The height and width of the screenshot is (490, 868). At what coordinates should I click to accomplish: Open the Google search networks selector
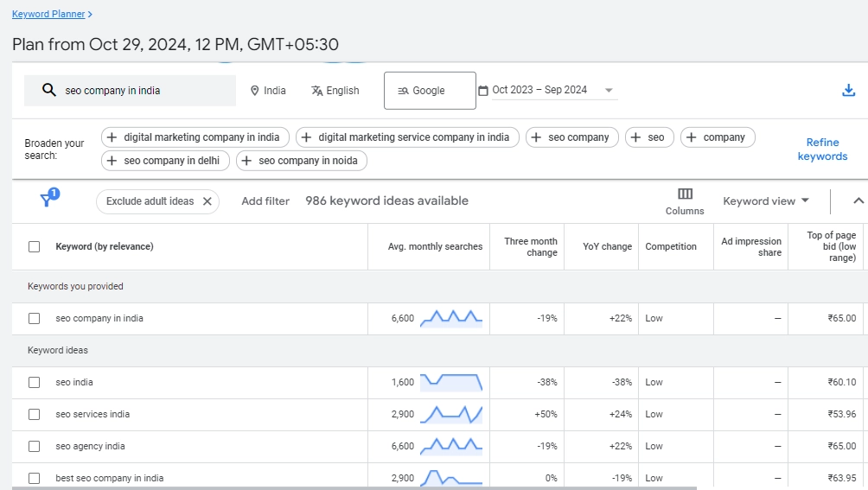click(431, 91)
